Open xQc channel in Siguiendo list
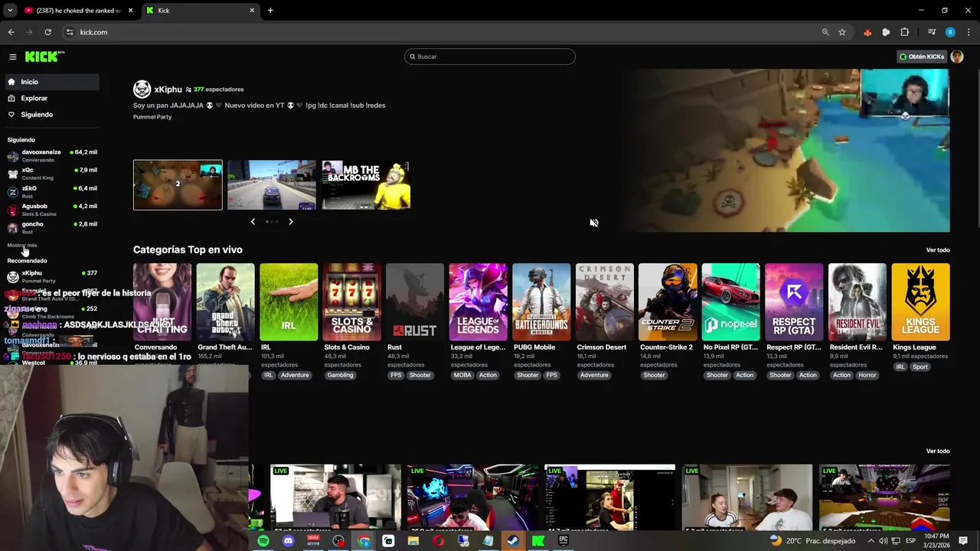Image resolution: width=980 pixels, height=551 pixels. click(52, 174)
